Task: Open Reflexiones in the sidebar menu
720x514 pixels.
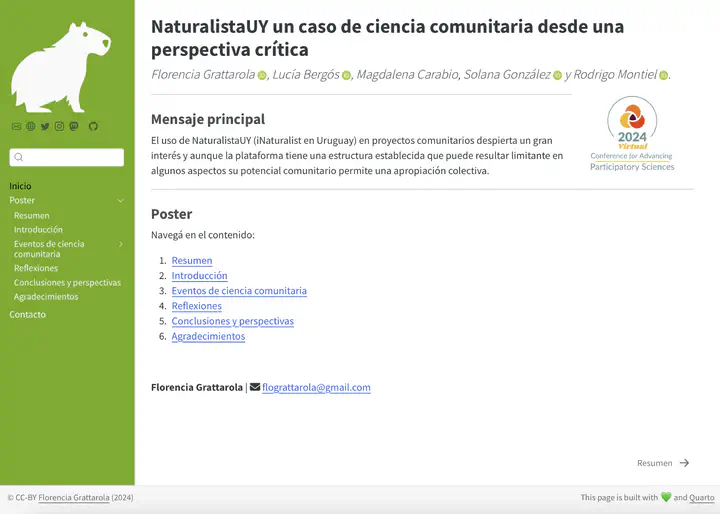Action: click(x=36, y=268)
